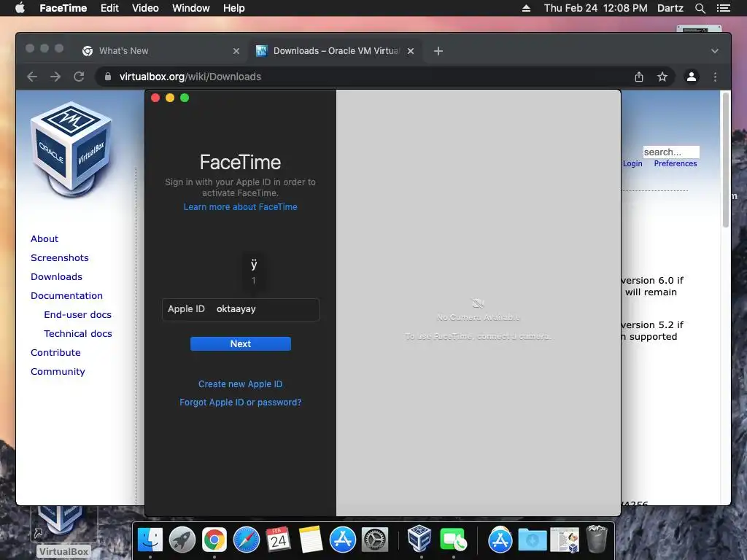Open the Help menu
Viewport: 747px width, 560px height.
[234, 8]
